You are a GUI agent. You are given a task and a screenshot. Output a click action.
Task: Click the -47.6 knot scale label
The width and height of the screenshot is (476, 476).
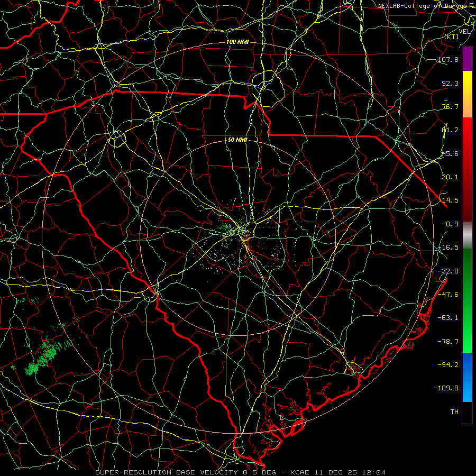[448, 295]
